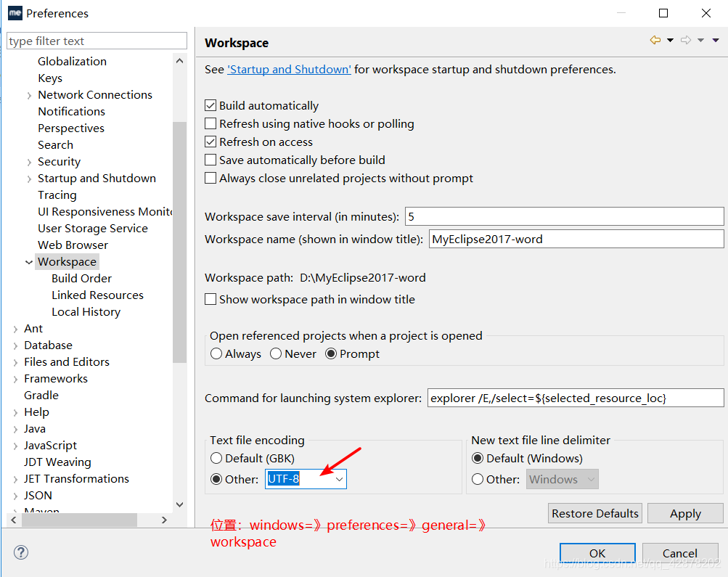Click the Workspace name text field
The height and width of the screenshot is (577, 728).
click(576, 239)
